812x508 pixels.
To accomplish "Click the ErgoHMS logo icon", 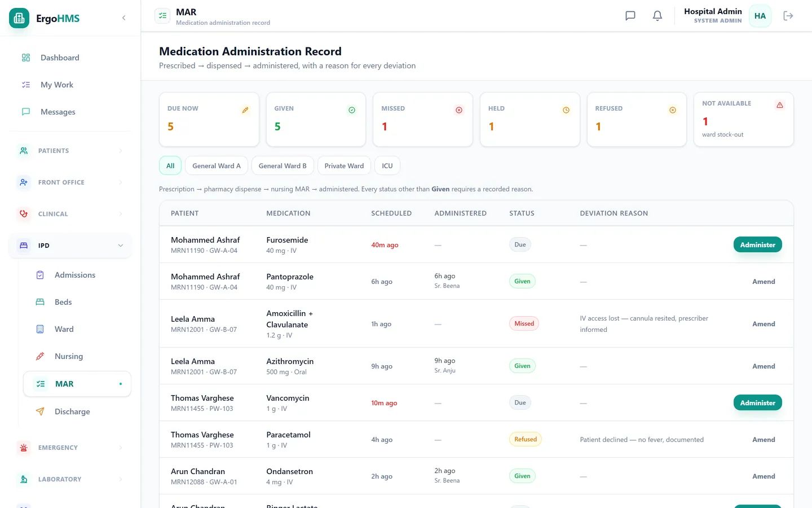I will 19,18.
